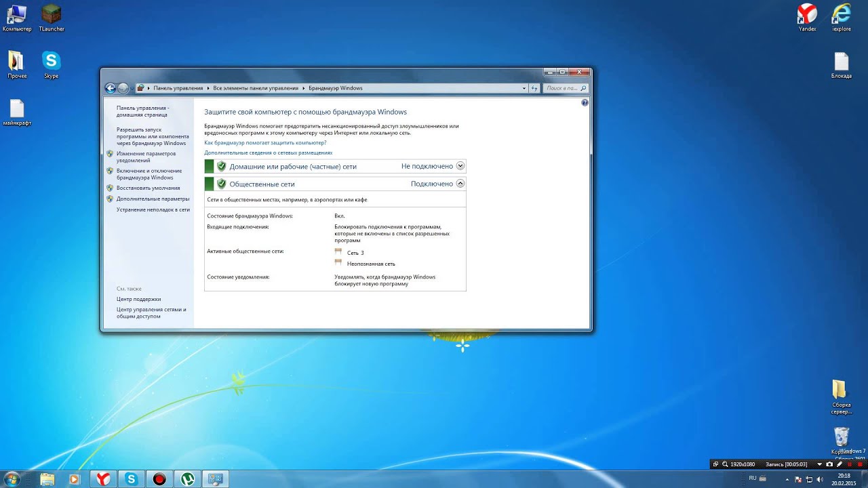Take a screenshot with recorder camera icon
This screenshot has width=868, height=488.
tap(829, 464)
